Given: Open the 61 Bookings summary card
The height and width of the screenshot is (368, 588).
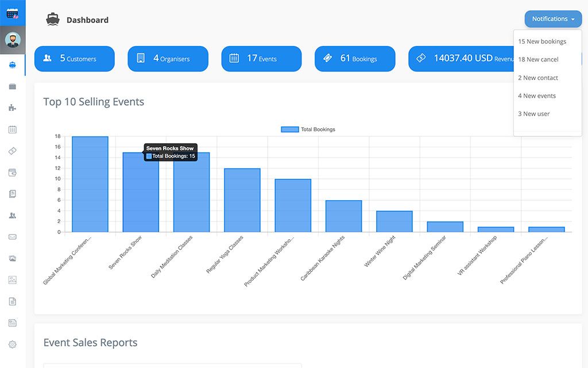Looking at the screenshot, I should 354,58.
